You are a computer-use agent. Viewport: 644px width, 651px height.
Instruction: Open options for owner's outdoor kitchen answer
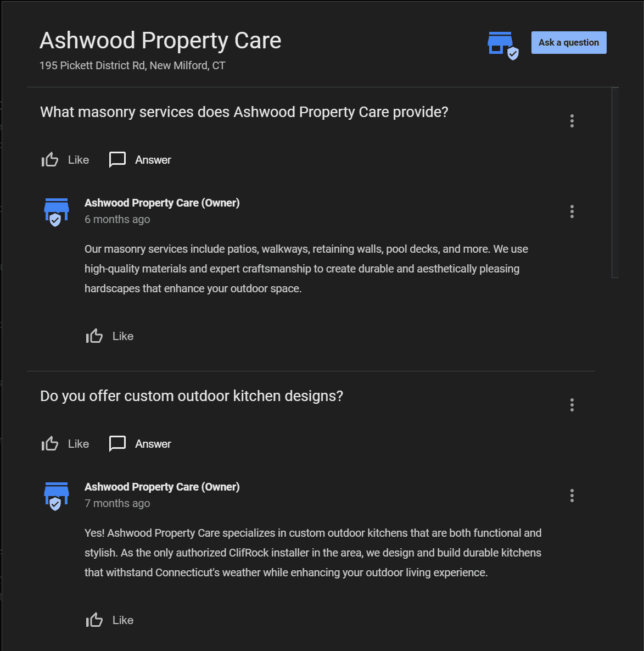(572, 496)
